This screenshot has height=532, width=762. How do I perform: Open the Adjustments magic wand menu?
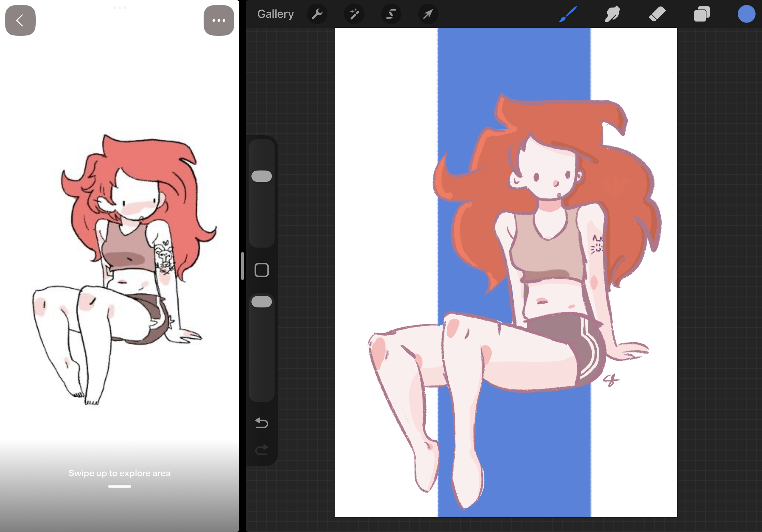[x=354, y=14]
